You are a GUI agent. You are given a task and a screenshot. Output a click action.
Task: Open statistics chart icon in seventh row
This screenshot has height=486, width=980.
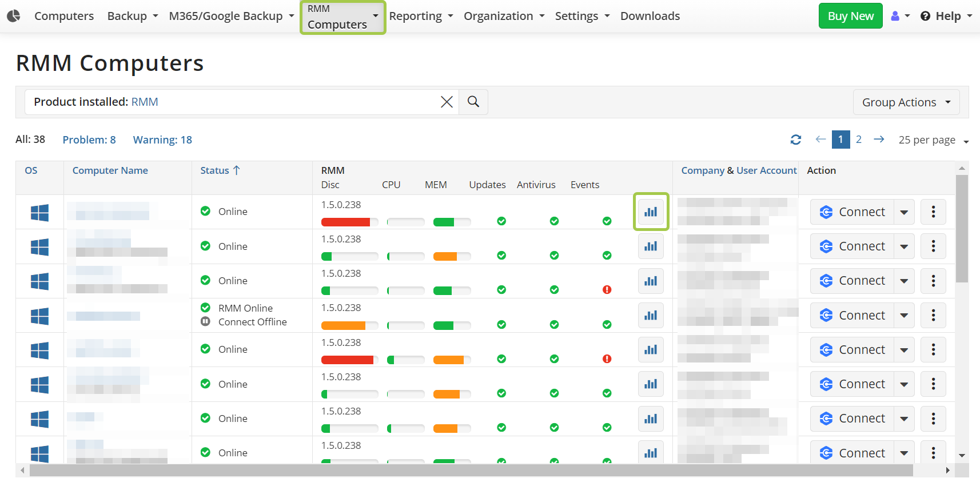pyautogui.click(x=651, y=419)
